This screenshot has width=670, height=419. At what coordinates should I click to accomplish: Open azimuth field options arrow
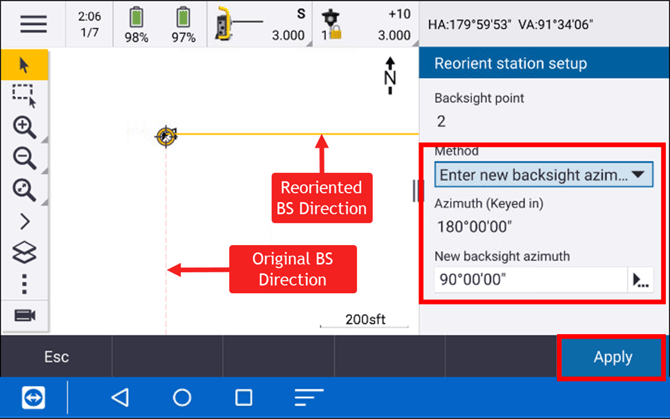click(640, 280)
